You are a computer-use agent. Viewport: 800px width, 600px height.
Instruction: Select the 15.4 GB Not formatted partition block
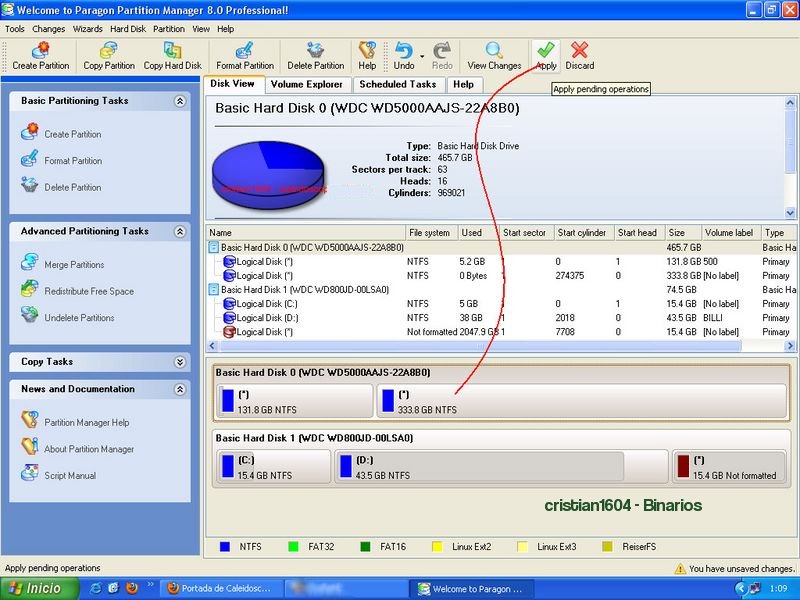[730, 466]
